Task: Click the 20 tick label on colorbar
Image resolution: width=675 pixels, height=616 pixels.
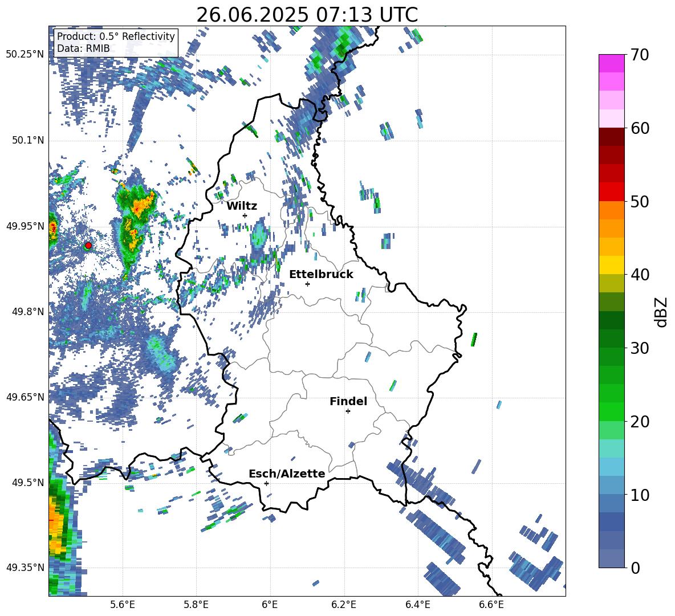Action: pyautogui.click(x=640, y=422)
